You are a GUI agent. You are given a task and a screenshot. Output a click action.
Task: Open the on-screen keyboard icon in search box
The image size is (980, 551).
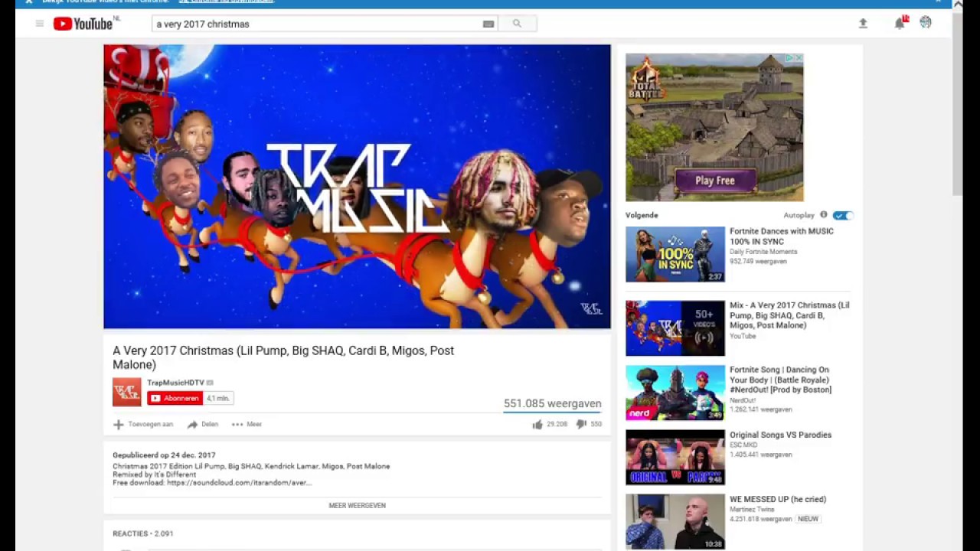click(488, 24)
